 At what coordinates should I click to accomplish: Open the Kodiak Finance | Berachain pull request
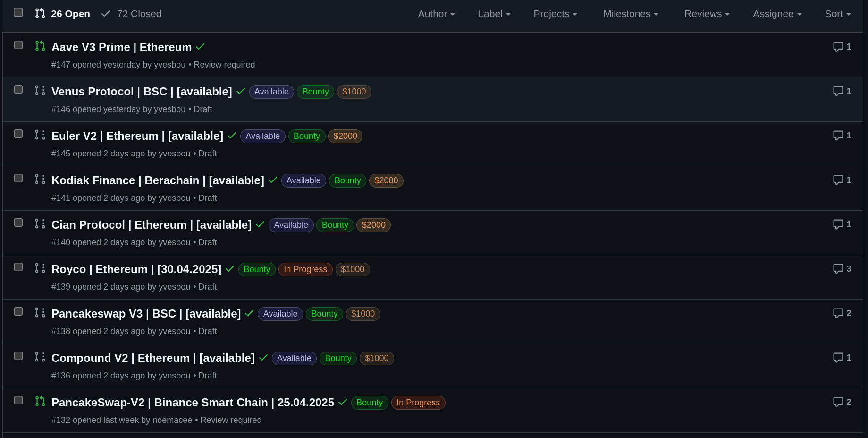pyautogui.click(x=158, y=180)
